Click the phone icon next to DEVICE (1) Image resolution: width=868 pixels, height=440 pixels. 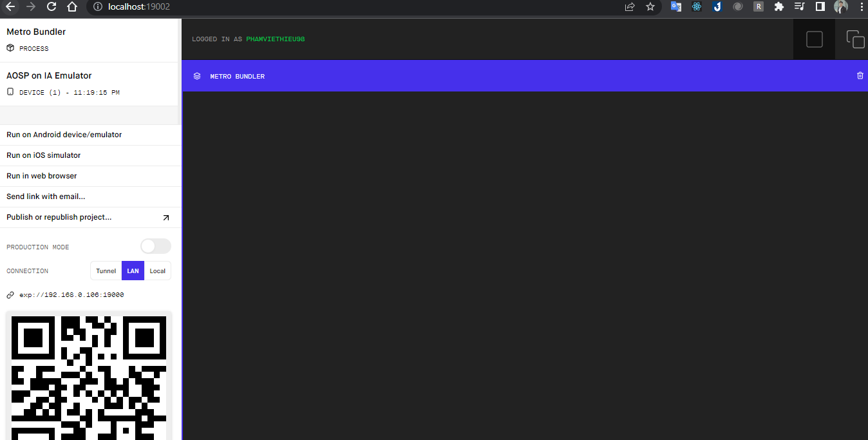9,91
